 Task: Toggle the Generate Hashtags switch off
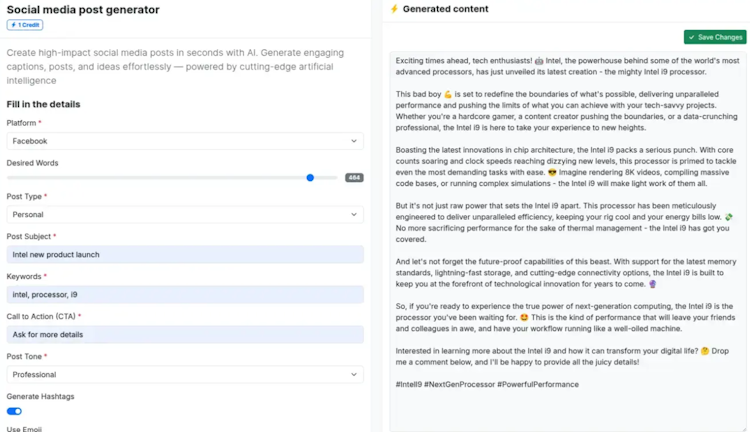tap(14, 411)
